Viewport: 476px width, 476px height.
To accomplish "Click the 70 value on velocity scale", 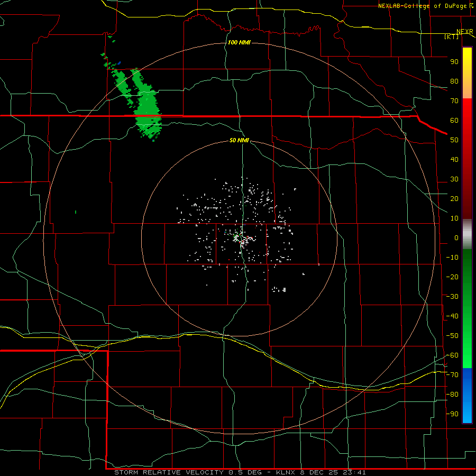I will coord(454,101).
